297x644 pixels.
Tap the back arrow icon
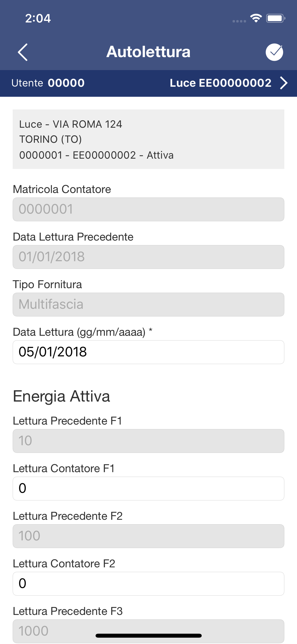tap(23, 52)
